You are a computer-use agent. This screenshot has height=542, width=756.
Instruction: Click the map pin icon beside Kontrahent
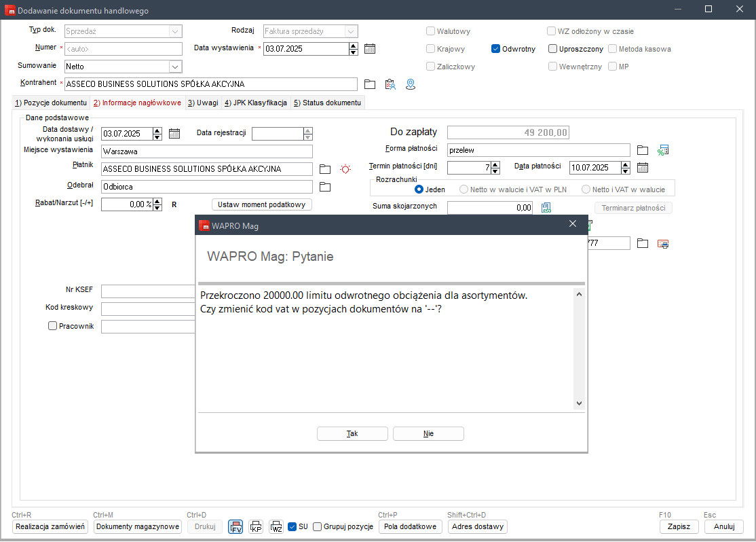pos(410,84)
